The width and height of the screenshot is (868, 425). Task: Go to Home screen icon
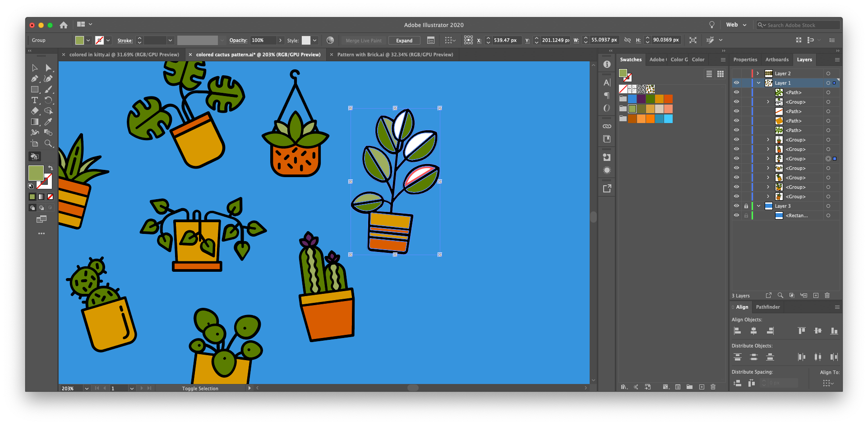pyautogui.click(x=64, y=25)
